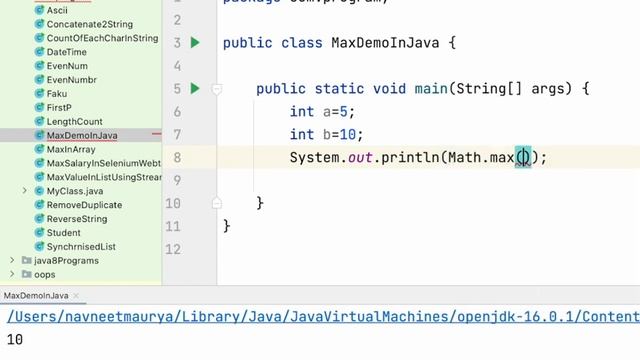Open the DateTime class
Viewport: 640px width, 360px height.
[x=67, y=52]
